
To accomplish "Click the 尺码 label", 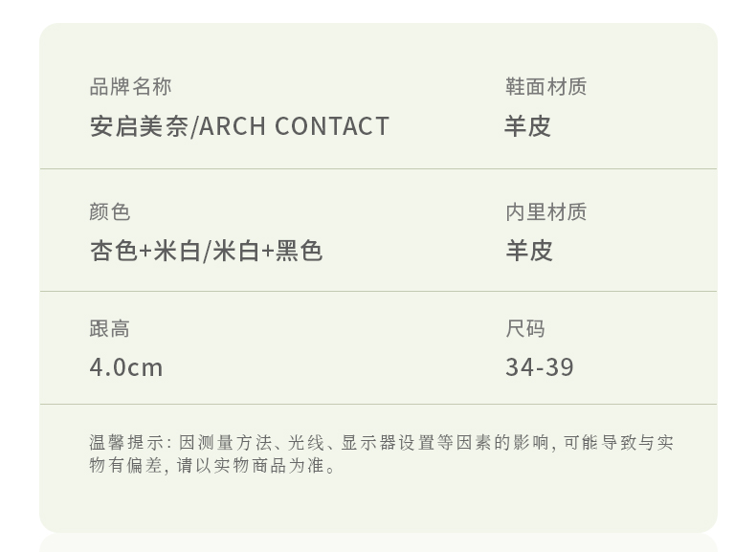I will click(525, 329).
